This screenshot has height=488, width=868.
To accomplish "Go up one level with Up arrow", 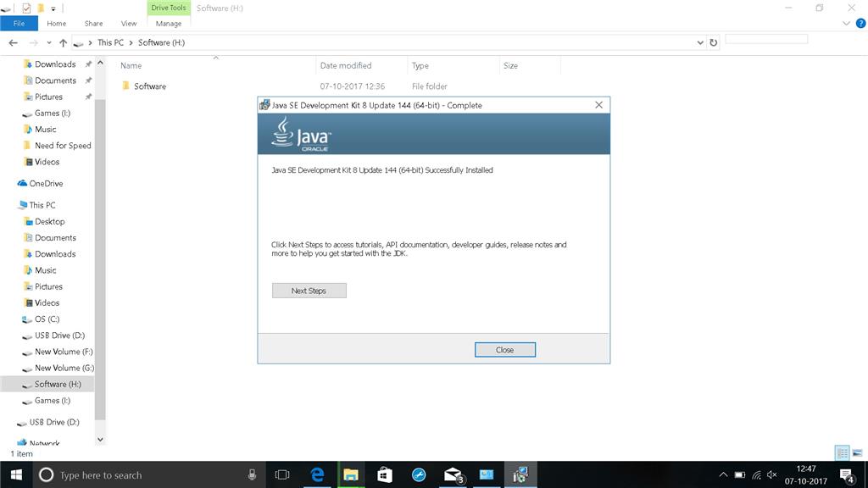I will click(63, 42).
